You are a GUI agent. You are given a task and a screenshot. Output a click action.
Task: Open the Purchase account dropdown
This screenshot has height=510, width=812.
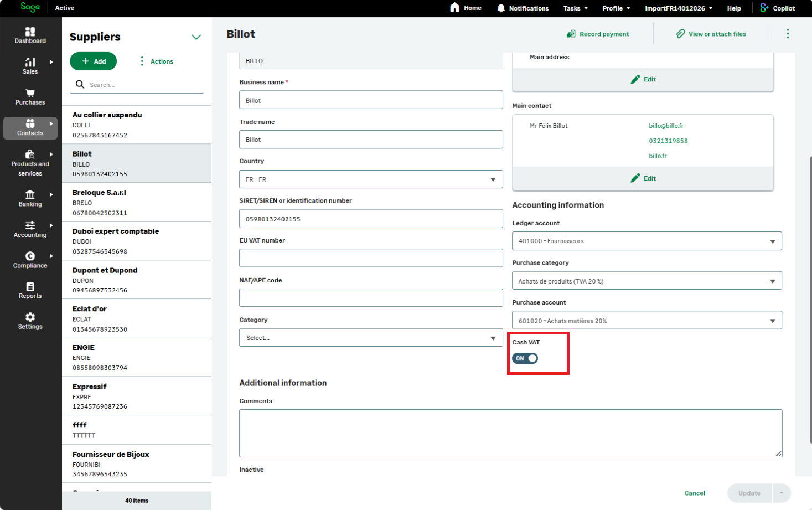point(647,321)
